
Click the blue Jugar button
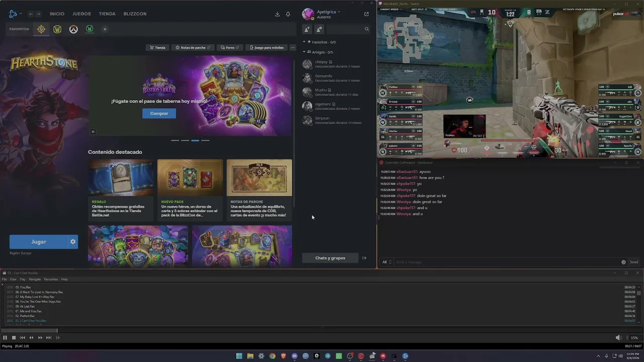39,242
